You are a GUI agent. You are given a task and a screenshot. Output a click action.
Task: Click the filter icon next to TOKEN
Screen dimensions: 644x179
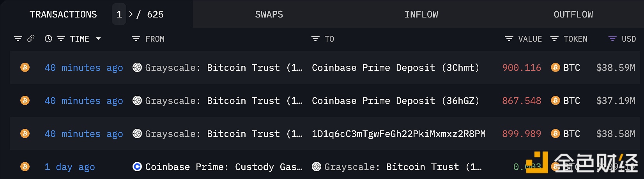pyautogui.click(x=554, y=39)
